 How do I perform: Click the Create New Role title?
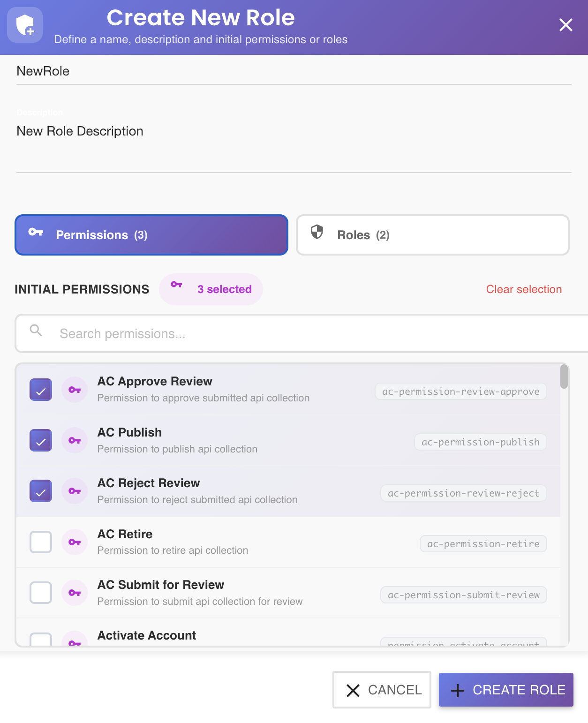[201, 18]
